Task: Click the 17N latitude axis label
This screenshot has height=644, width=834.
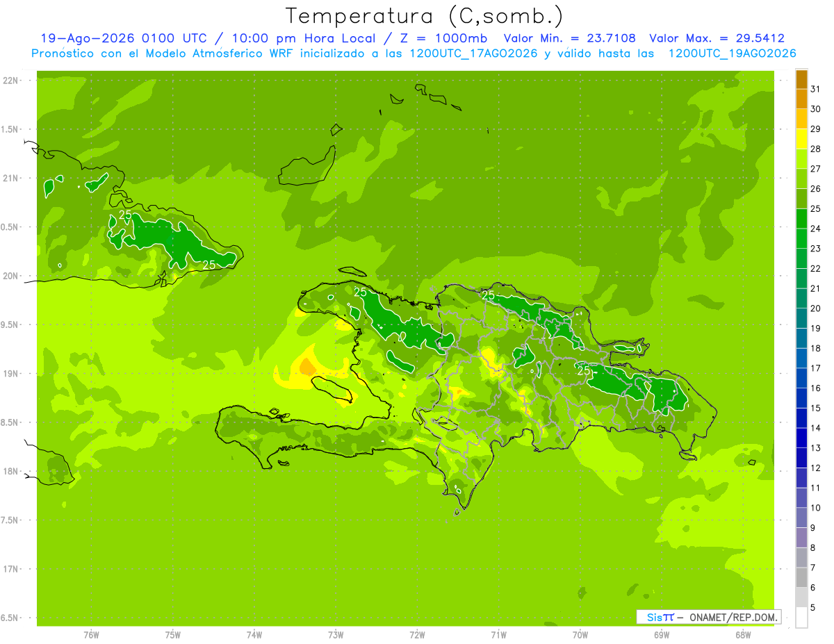Action: click(x=11, y=570)
